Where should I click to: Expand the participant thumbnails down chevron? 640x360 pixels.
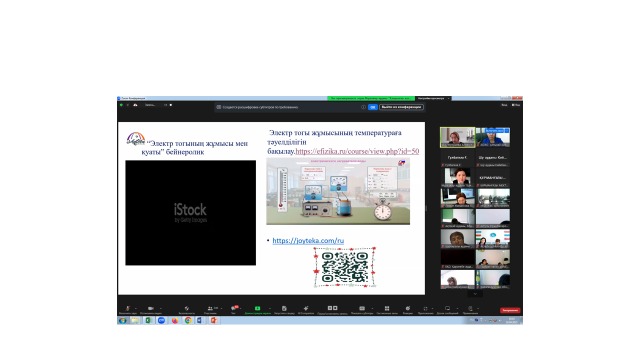pos(475,293)
